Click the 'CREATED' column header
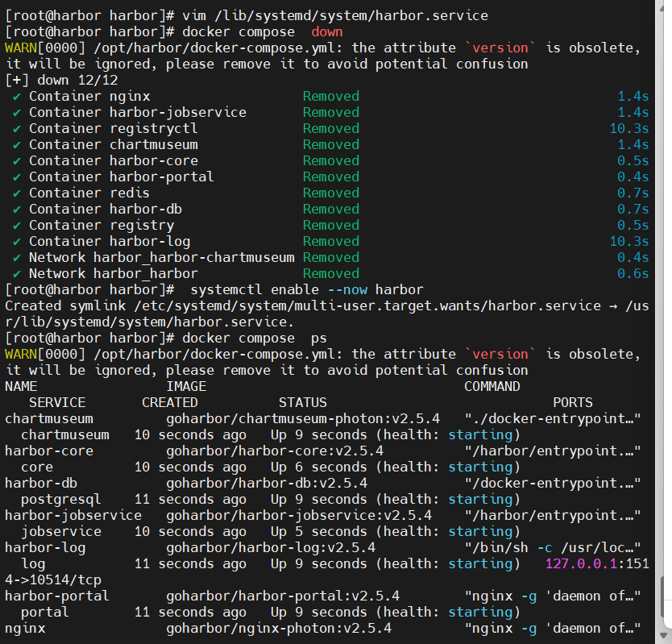 click(170, 403)
